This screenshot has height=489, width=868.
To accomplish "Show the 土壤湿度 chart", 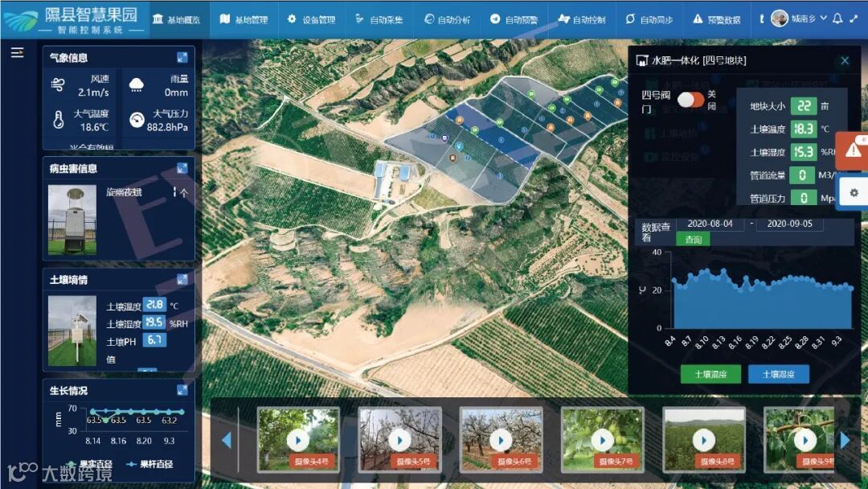I will click(778, 374).
